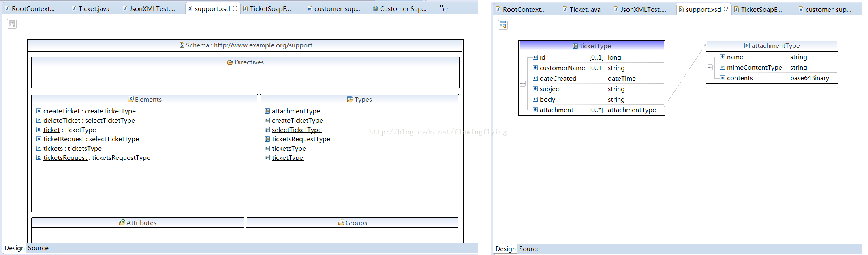The height and width of the screenshot is (255, 868).
Task: Switch to Source view in right editor
Action: coord(529,249)
